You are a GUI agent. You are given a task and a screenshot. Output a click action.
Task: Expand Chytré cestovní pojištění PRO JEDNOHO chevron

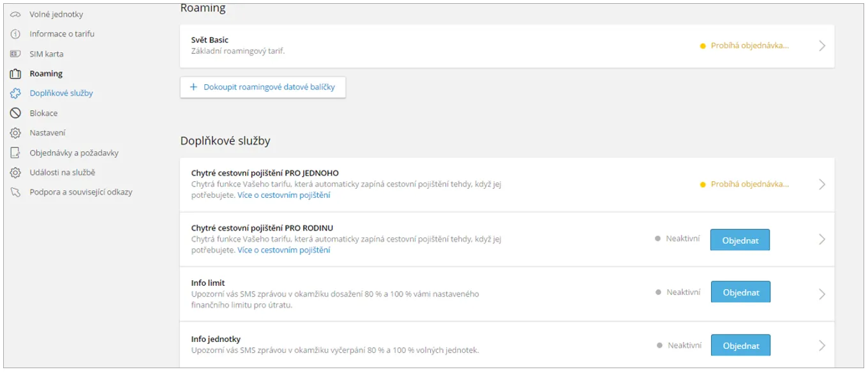pos(822,184)
